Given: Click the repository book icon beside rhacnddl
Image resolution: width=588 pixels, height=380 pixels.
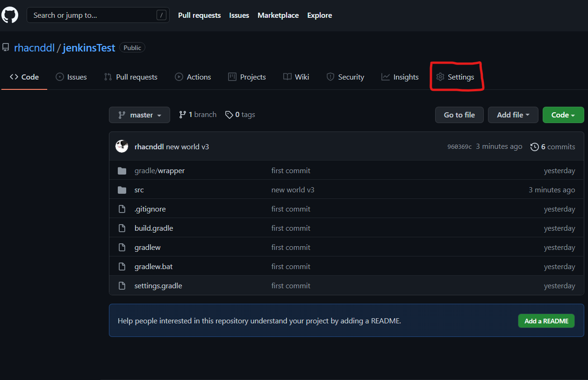Looking at the screenshot, I should 6,47.
